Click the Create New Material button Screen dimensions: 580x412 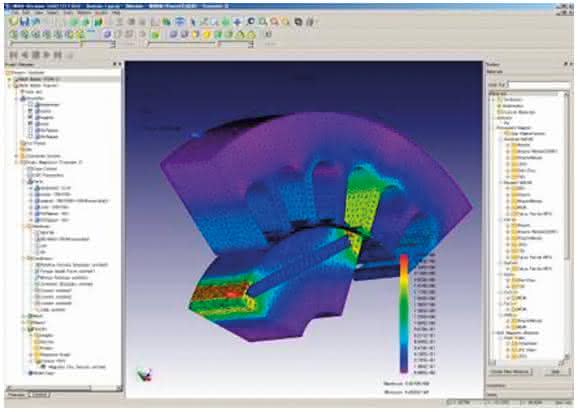(x=510, y=371)
